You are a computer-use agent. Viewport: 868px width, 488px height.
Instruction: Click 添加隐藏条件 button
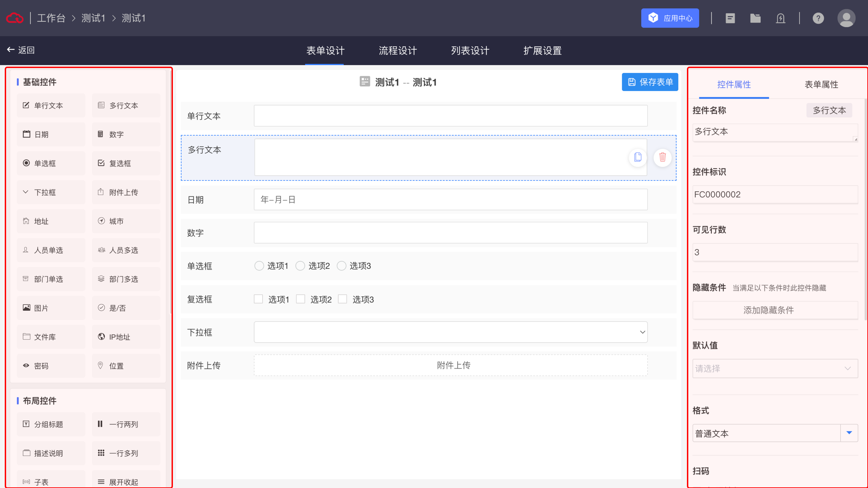pyautogui.click(x=775, y=310)
